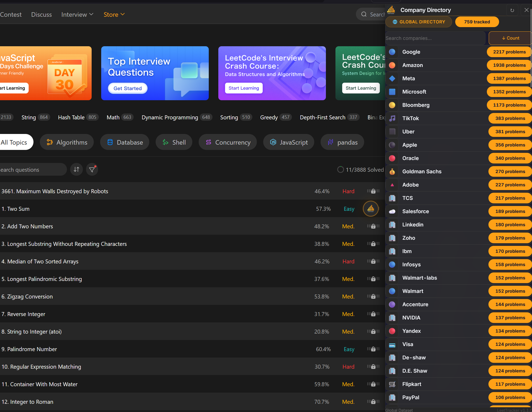Click the sort arrows icon beside question search
This screenshot has height=412, width=532.
76,169
